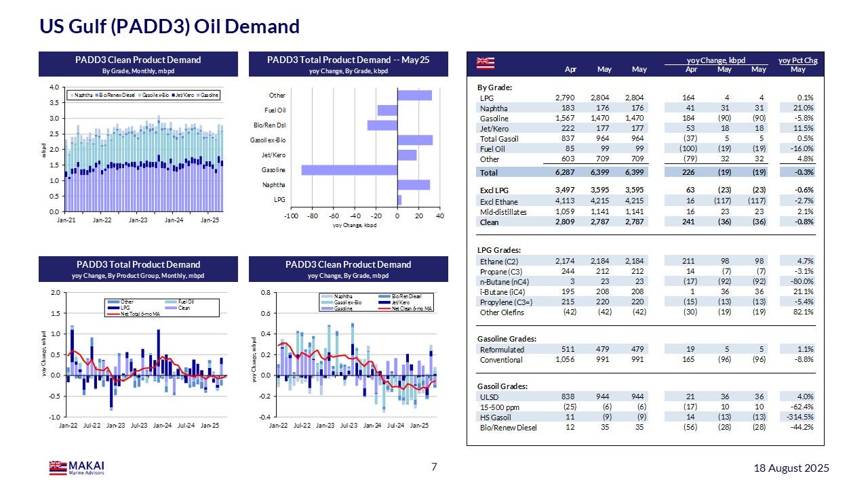Viewport: 868px width, 488px height.
Task: Click the Gasoline Grades: section heading
Action: coord(507,339)
